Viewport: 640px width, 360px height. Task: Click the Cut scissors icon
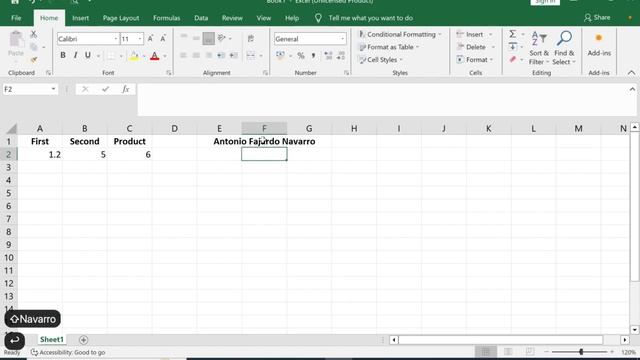tap(34, 35)
